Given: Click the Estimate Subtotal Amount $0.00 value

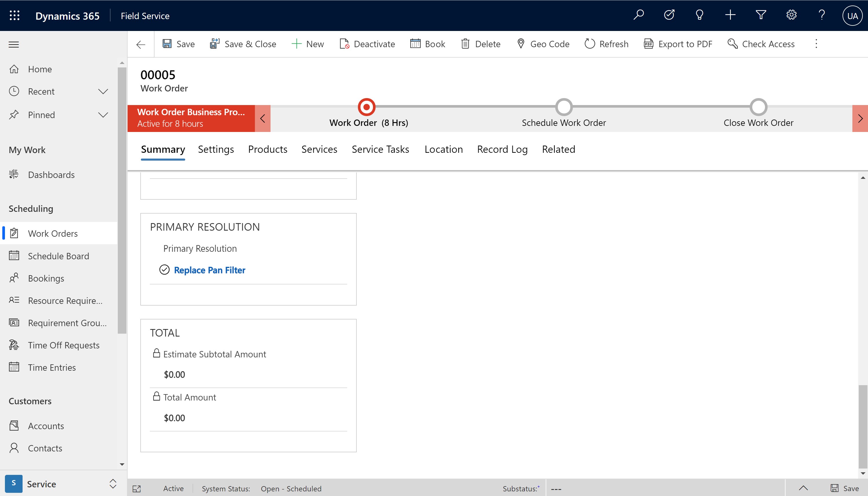Looking at the screenshot, I should (174, 375).
